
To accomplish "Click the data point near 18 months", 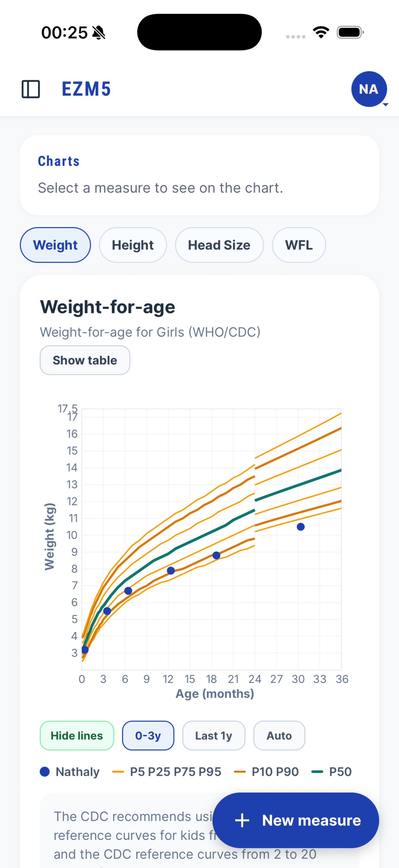I will (216, 555).
